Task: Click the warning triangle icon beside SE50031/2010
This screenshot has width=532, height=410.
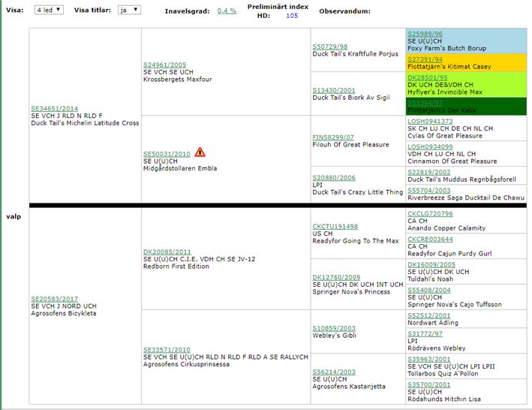Action: (200, 152)
